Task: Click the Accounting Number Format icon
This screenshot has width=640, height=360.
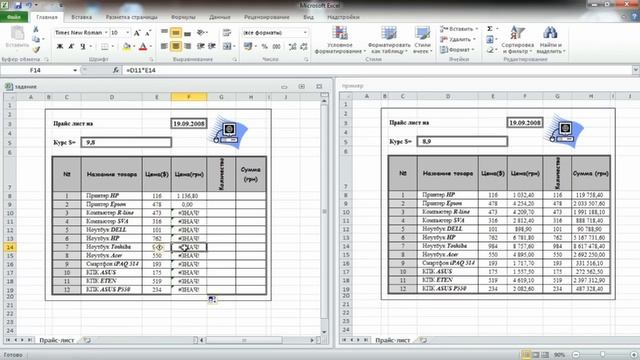Action: (248, 47)
